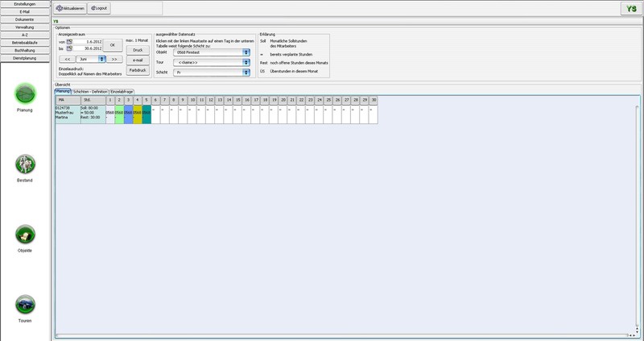Image resolution: width=644 pixels, height=341 pixels.
Task: Click the day 1 cell showing 0568
Action: click(110, 114)
